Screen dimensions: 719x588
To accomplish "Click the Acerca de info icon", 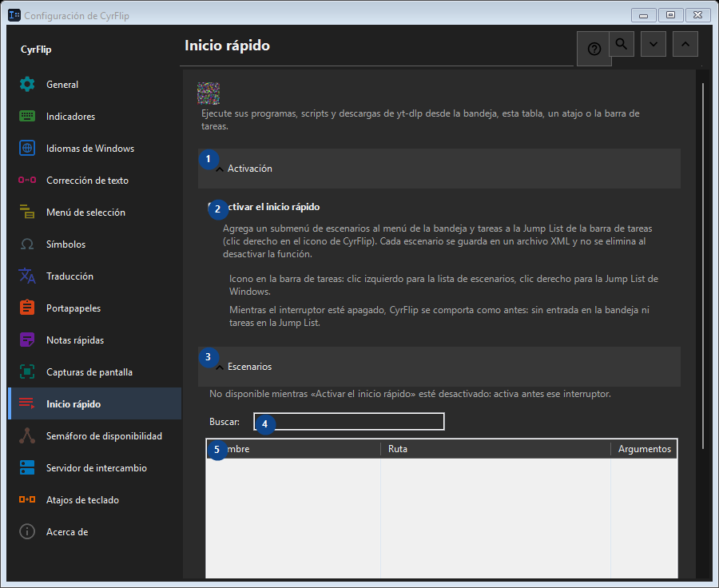I will 27,531.
